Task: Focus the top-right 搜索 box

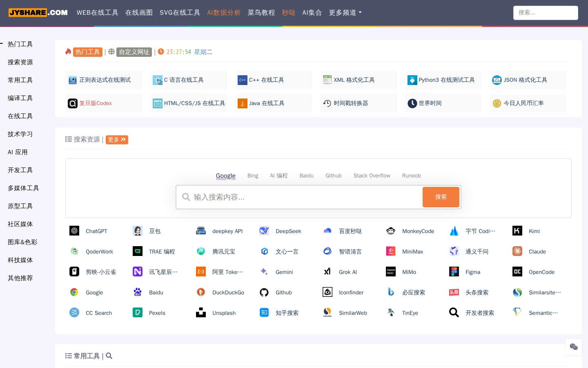Action: pos(546,13)
